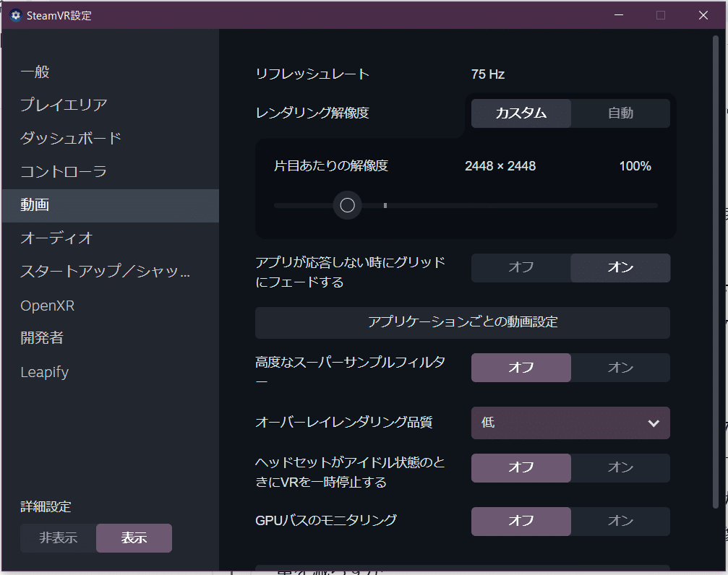Select the 動画 section in sidebar
Viewport: 728px width, 575px height.
(x=110, y=206)
